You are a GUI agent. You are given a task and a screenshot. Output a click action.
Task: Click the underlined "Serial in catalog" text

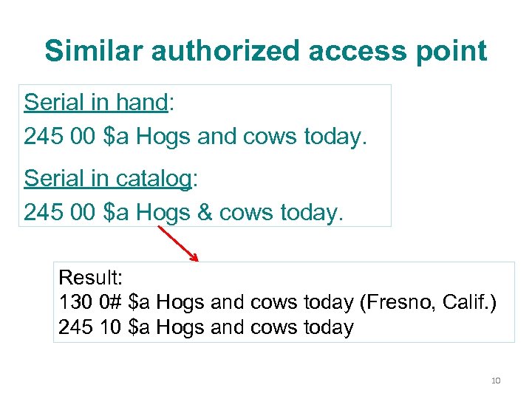click(x=108, y=178)
